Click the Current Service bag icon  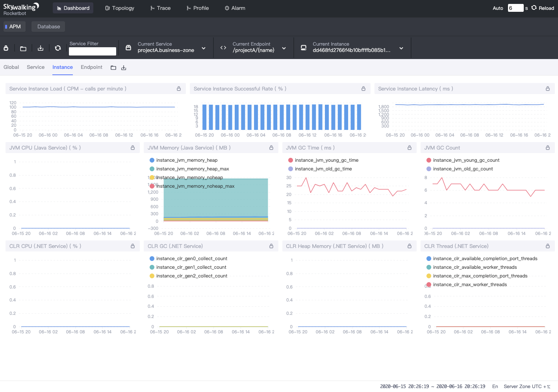(x=128, y=48)
